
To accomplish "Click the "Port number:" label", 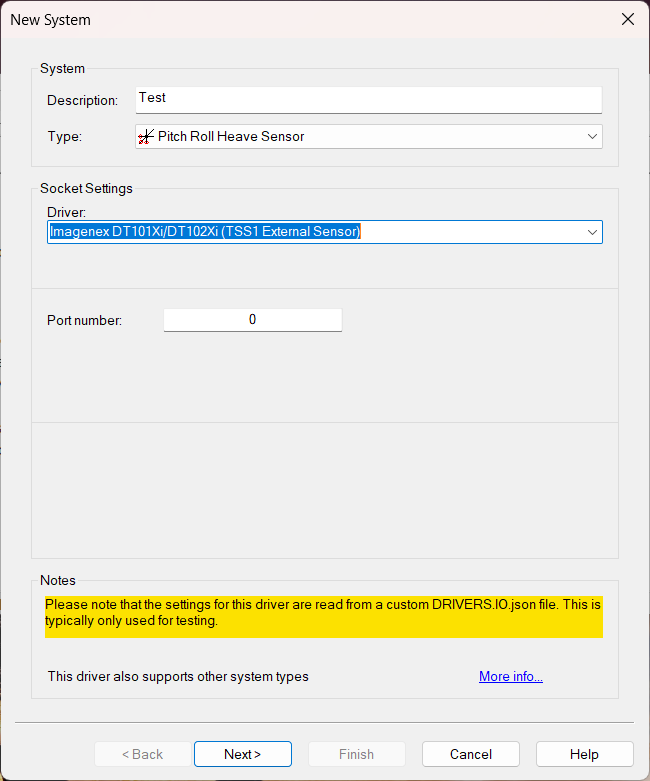I will (84, 320).
